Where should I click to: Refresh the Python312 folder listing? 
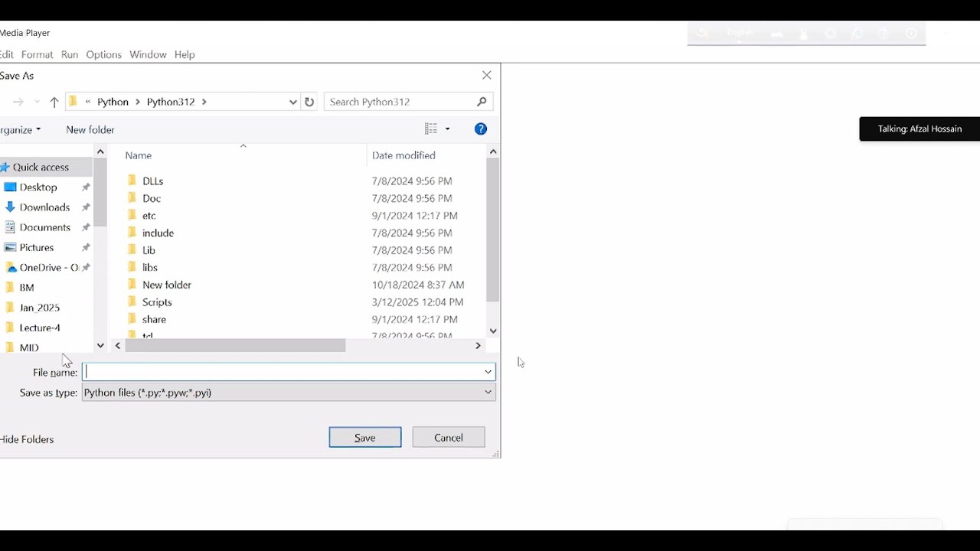tap(309, 102)
